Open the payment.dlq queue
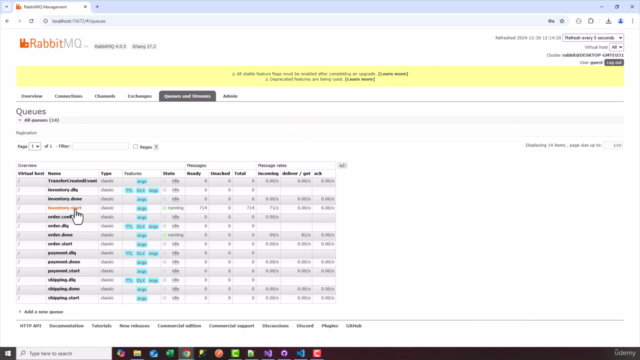The image size is (640, 360). pos(62,253)
